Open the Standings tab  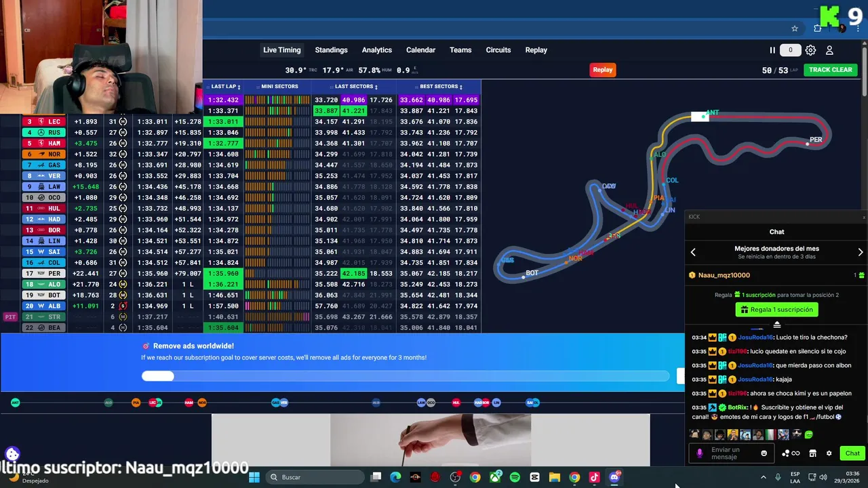tap(331, 50)
